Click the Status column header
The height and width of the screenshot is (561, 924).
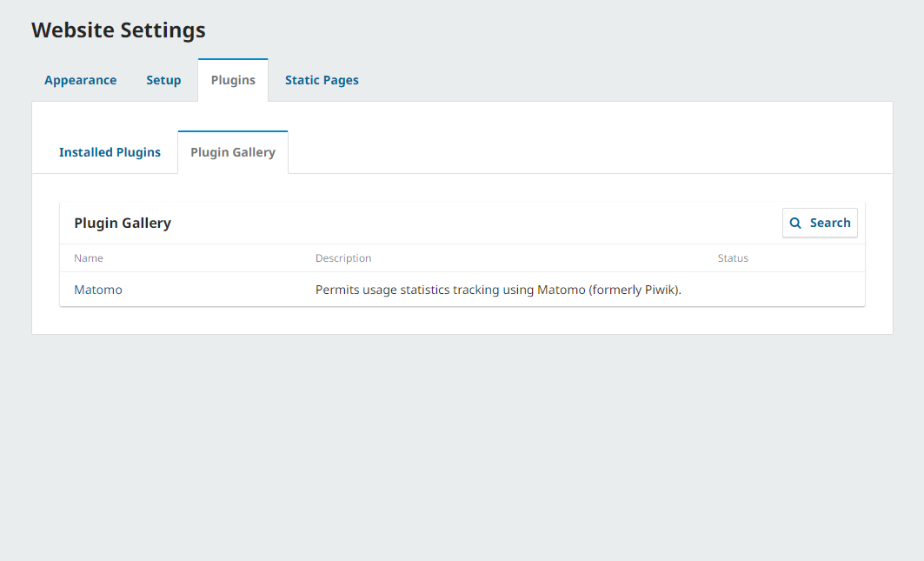click(x=733, y=258)
